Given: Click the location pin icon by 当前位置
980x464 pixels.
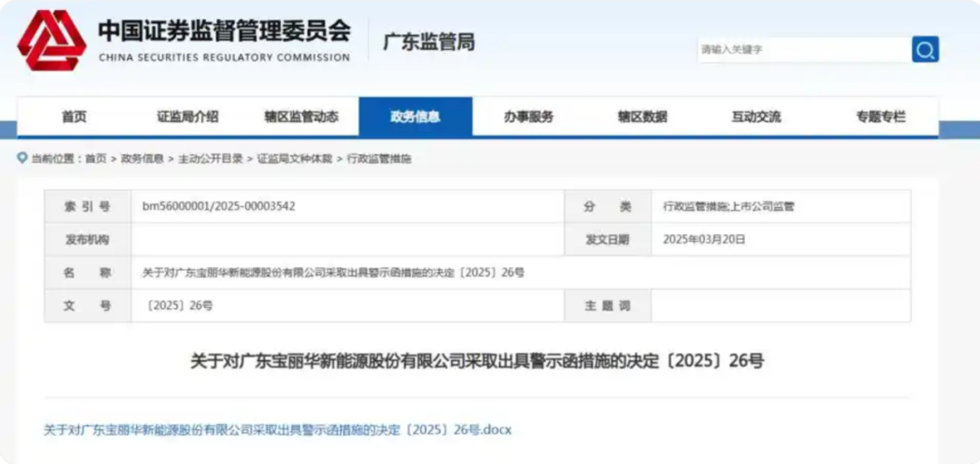Looking at the screenshot, I should 23,158.
